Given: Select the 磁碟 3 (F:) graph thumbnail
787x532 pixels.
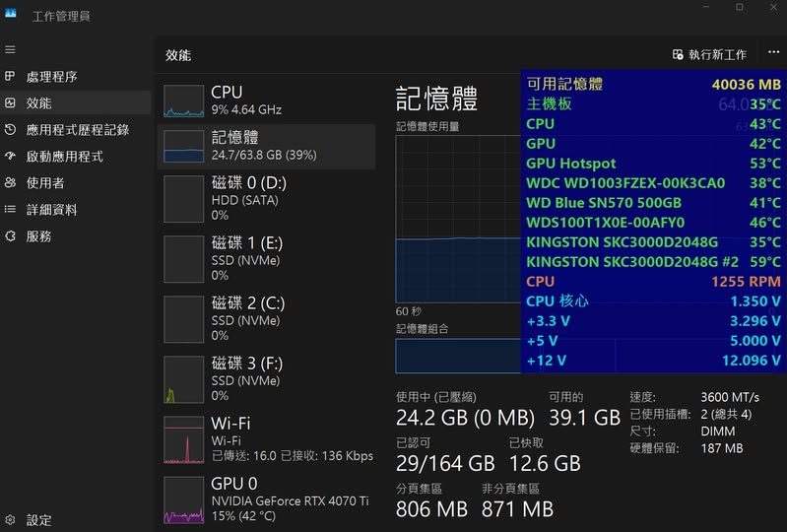Looking at the screenshot, I should pyautogui.click(x=184, y=379).
